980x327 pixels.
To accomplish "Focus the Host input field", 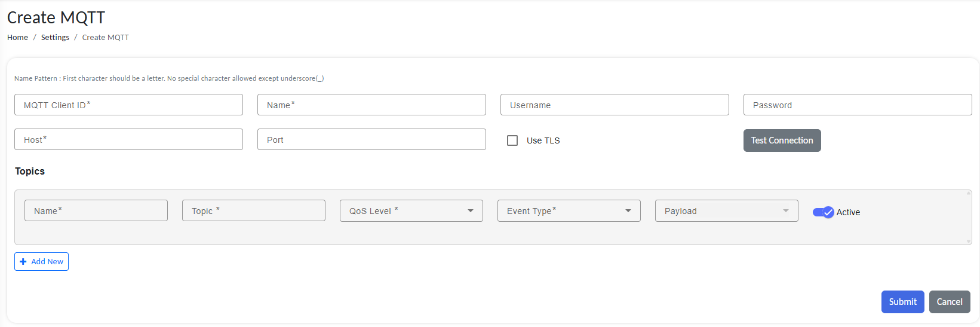I will click(128, 139).
